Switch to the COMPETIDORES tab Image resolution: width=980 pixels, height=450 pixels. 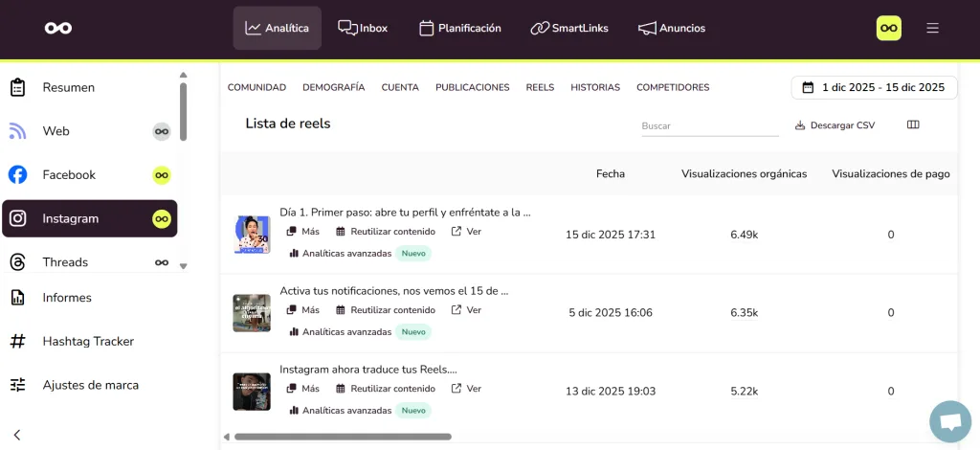[x=673, y=87]
